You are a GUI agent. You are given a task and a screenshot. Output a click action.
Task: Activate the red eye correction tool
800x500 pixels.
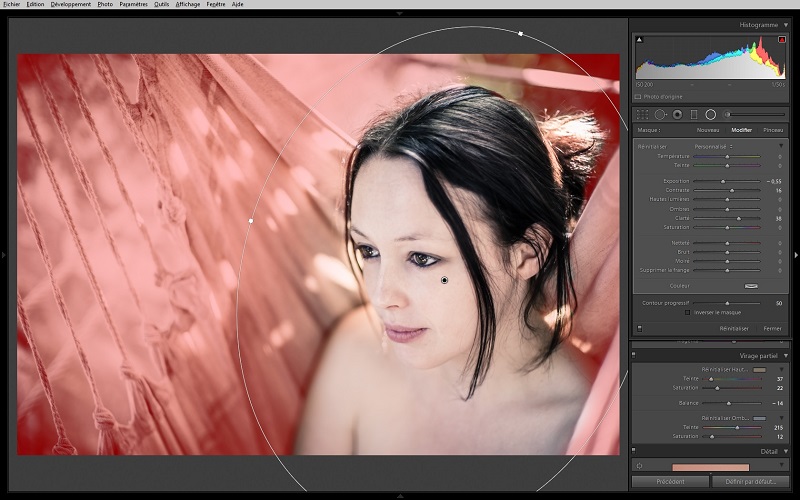coord(677,115)
